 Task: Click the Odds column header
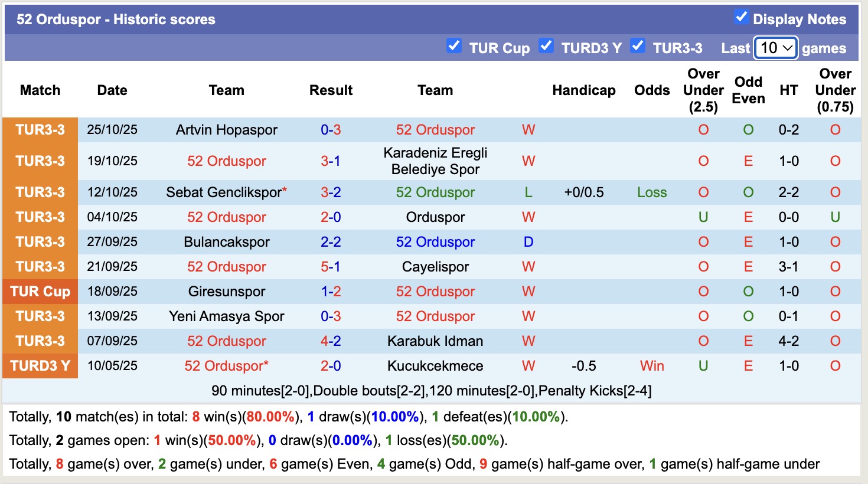(x=652, y=90)
